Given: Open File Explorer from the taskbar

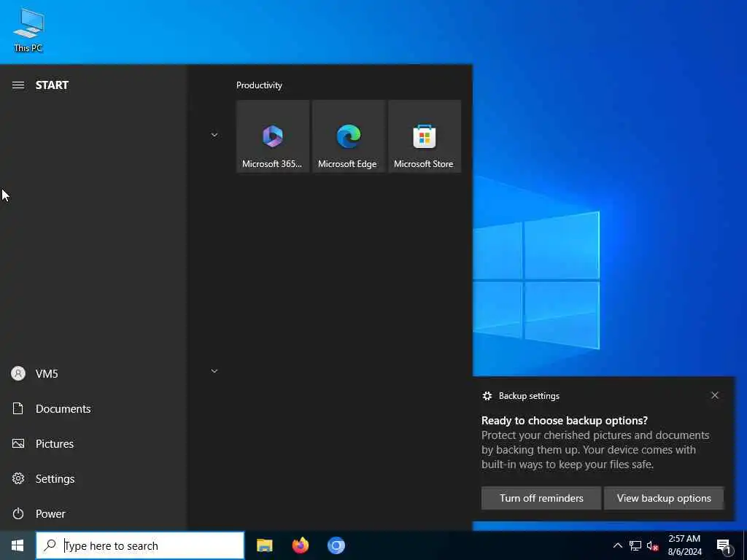Looking at the screenshot, I should coord(264,545).
